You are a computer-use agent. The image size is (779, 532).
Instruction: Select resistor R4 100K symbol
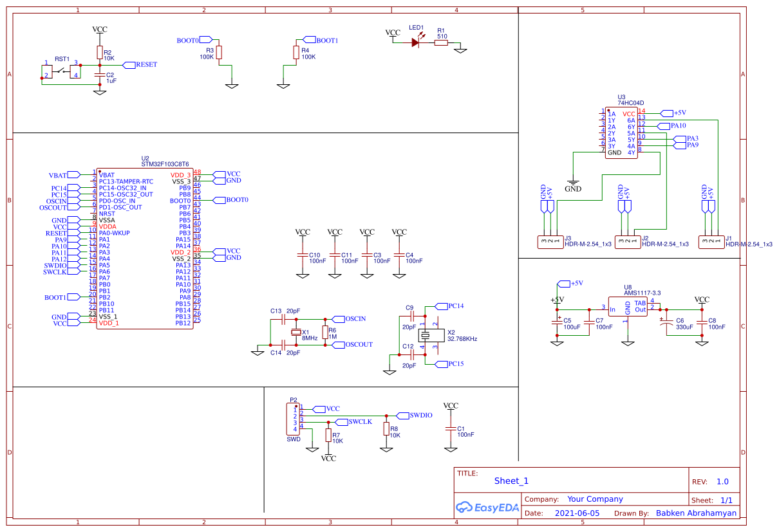click(296, 52)
